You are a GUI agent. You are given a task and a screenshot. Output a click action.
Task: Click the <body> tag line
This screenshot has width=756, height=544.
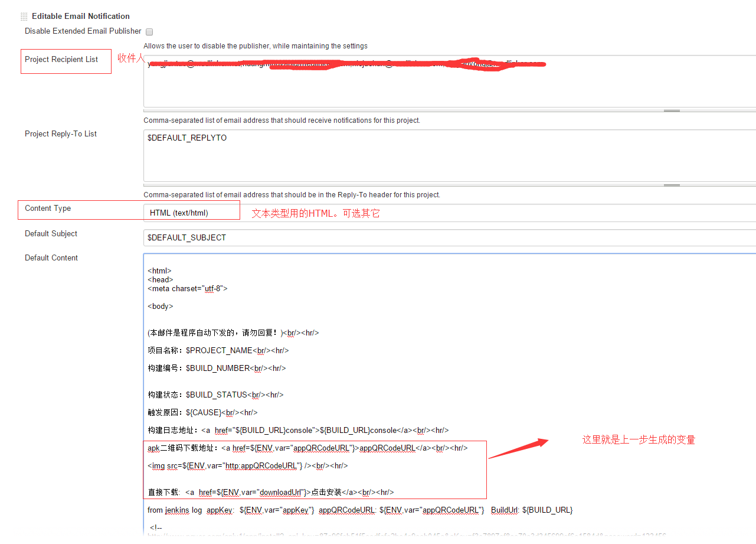point(161,307)
